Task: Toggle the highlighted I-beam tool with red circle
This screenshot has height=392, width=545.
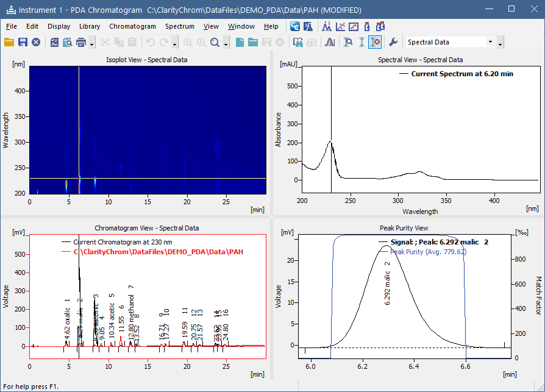Action: (374, 43)
